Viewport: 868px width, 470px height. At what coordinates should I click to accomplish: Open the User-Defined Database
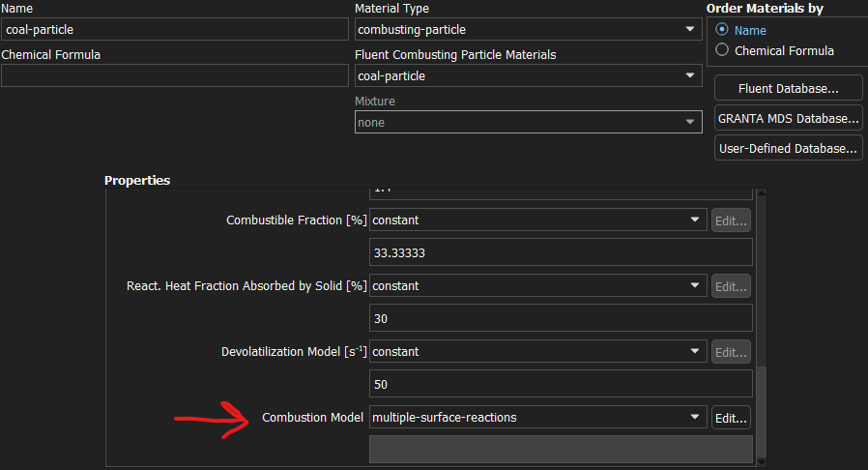tap(788, 149)
